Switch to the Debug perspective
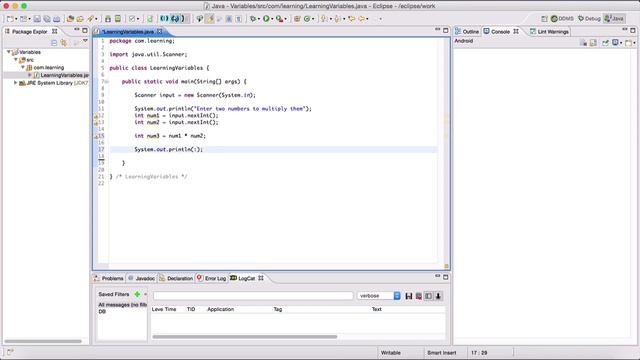Screen dimensions: 640x360 point(589,19)
